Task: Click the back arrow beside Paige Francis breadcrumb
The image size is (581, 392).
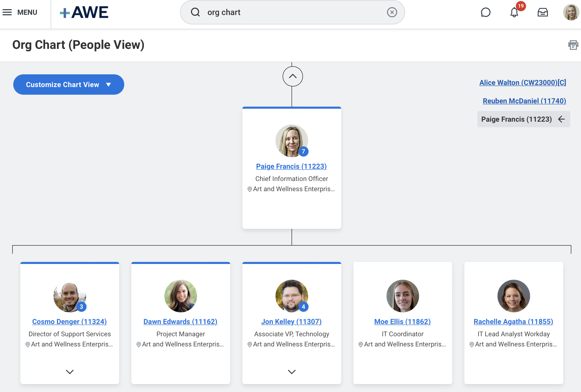Action: (562, 119)
